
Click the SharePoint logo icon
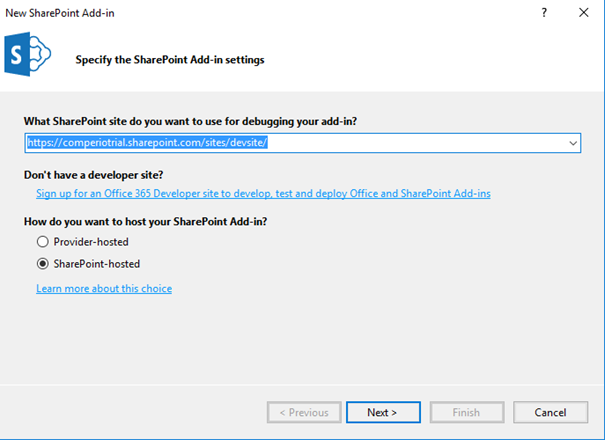(x=27, y=54)
